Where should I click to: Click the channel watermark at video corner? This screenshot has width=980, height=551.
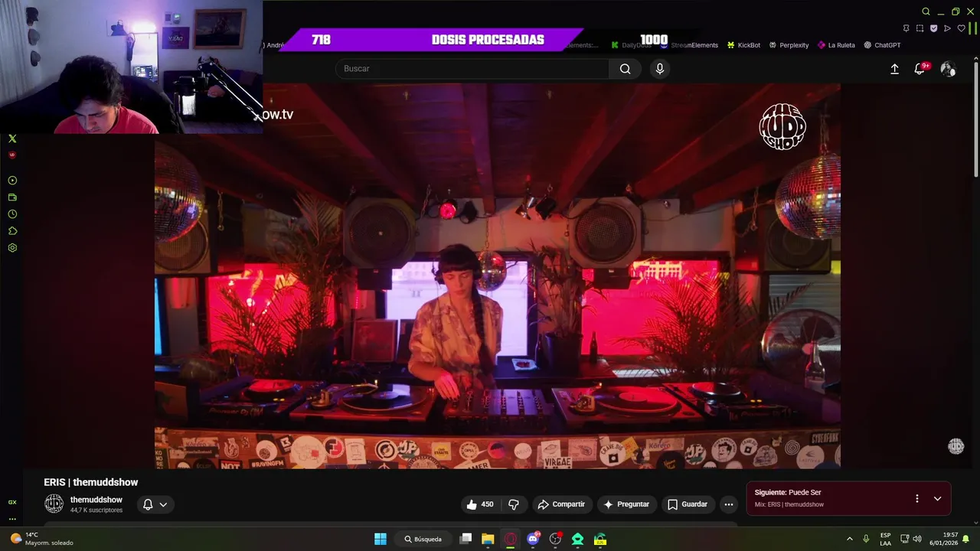click(955, 446)
